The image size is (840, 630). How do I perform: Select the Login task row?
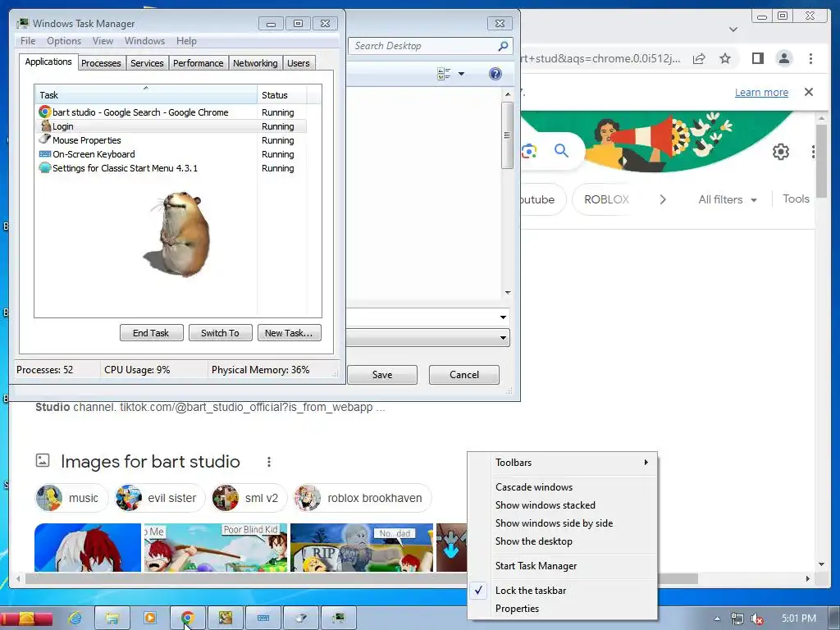[x=171, y=126]
